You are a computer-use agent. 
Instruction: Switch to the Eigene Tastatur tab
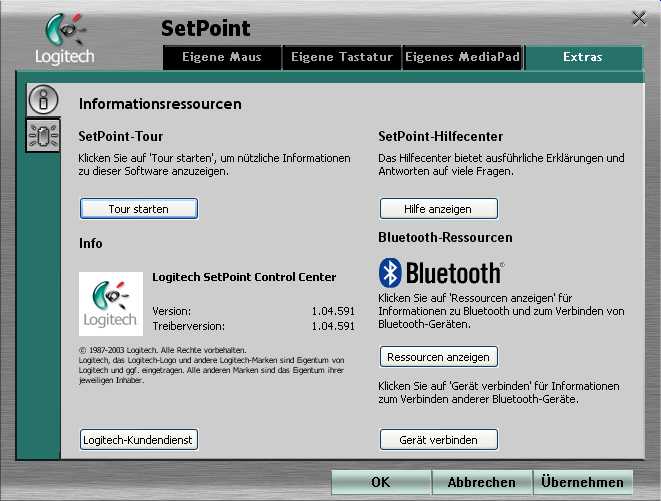click(x=341, y=57)
